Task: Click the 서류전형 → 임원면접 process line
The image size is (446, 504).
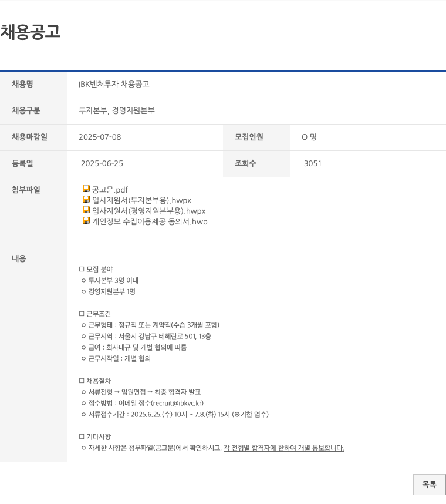Action: pos(141,392)
